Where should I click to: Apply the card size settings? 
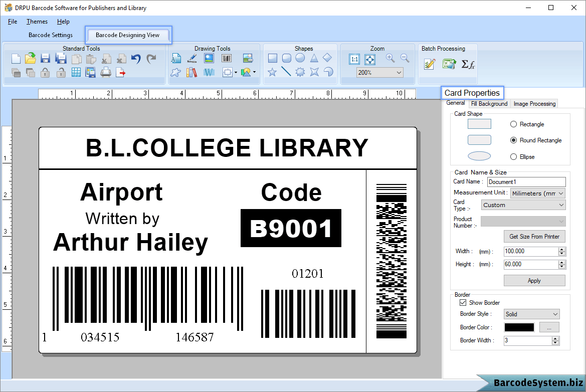pos(534,281)
